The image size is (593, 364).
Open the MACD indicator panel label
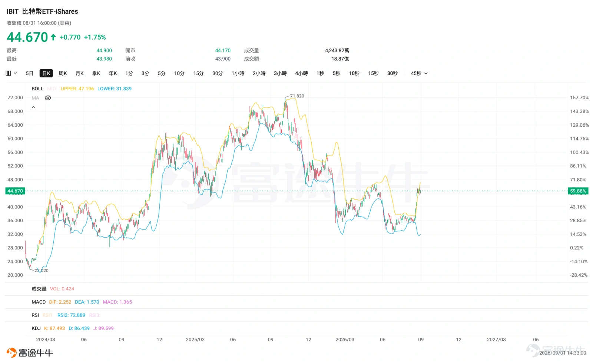(39, 302)
